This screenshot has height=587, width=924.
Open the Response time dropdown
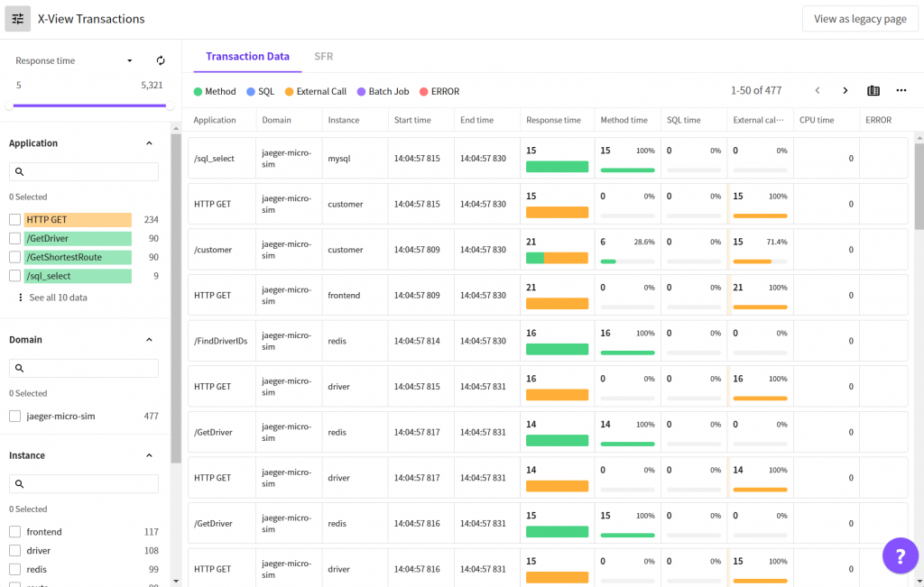(x=74, y=60)
